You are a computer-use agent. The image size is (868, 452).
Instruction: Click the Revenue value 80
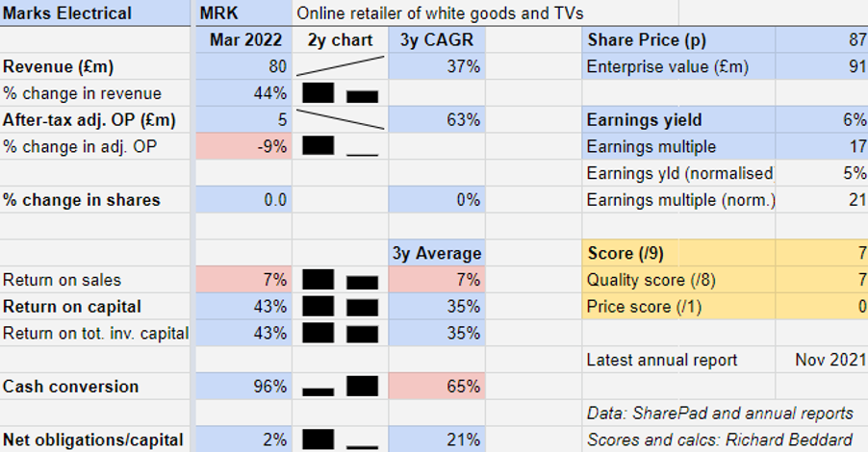point(243,66)
